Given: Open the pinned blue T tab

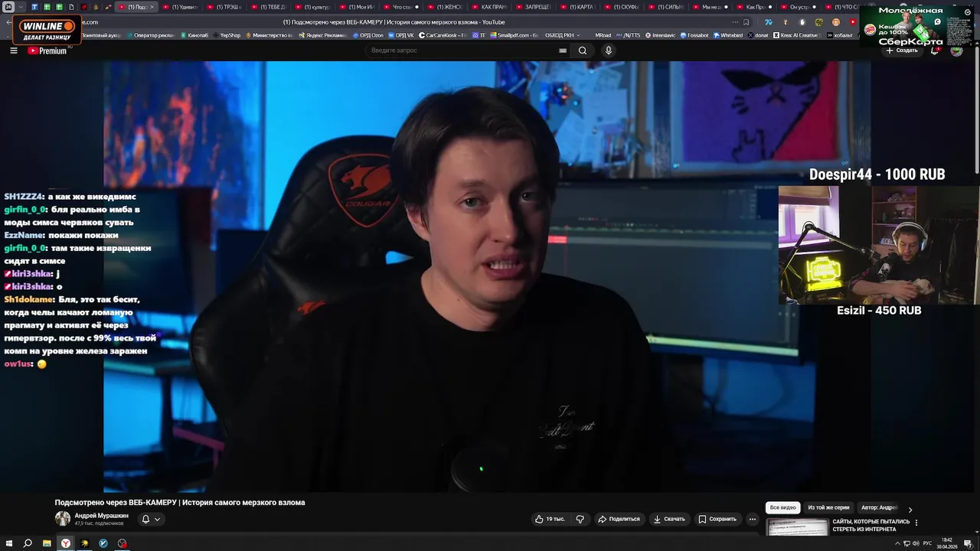Looking at the screenshot, I should [34, 7].
